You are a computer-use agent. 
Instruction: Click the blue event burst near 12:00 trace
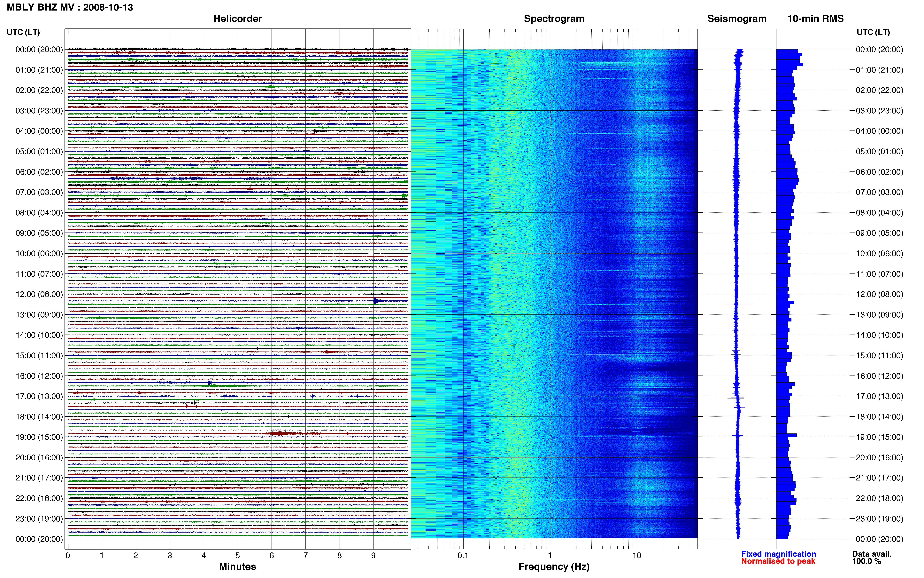pos(376,301)
